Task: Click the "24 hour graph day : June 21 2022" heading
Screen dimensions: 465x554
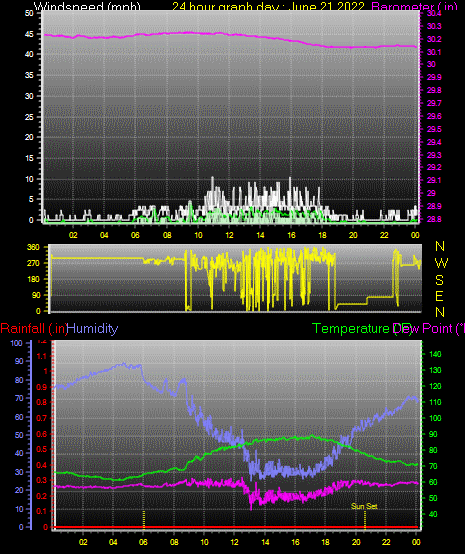Action: coord(268,6)
